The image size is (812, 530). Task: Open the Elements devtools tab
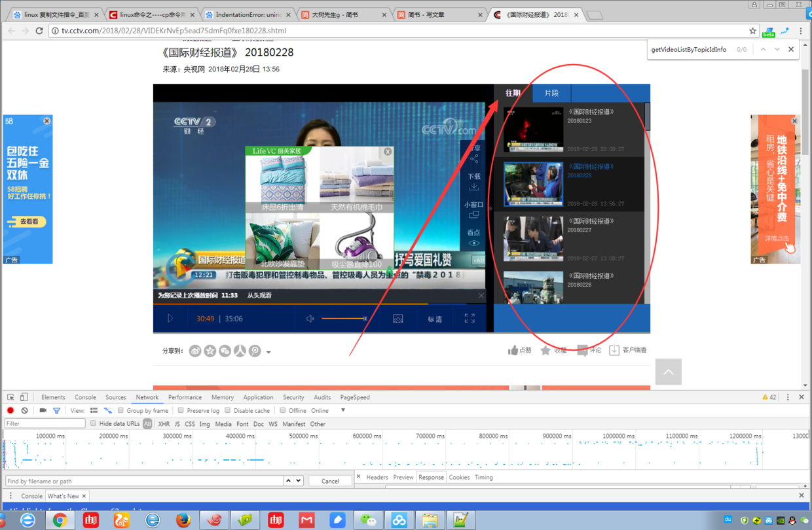pos(53,397)
